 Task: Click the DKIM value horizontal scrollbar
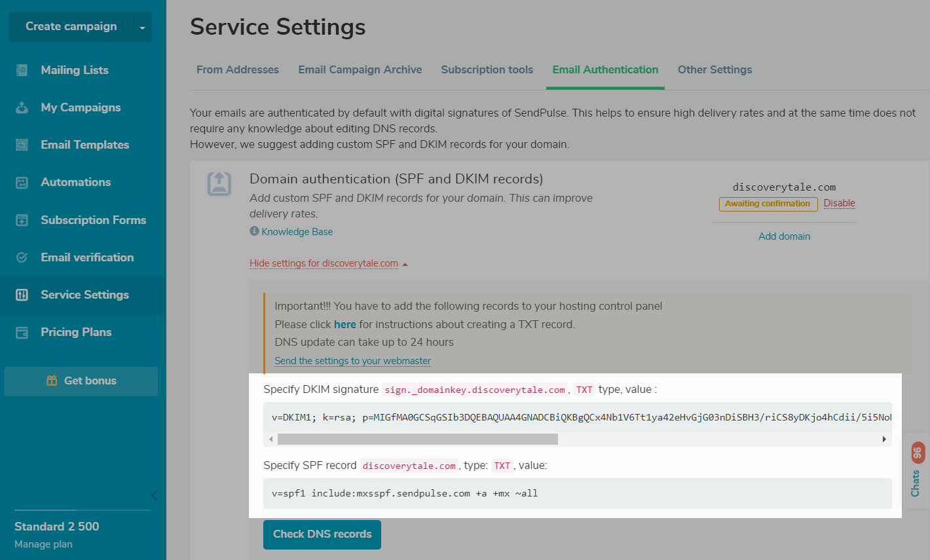pyautogui.click(x=417, y=439)
